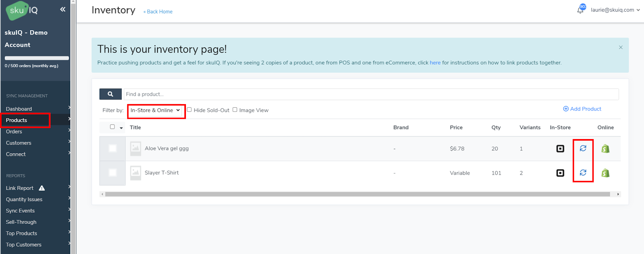Open the In-Store & Online filter dropdown
644x254 pixels.
(x=156, y=111)
